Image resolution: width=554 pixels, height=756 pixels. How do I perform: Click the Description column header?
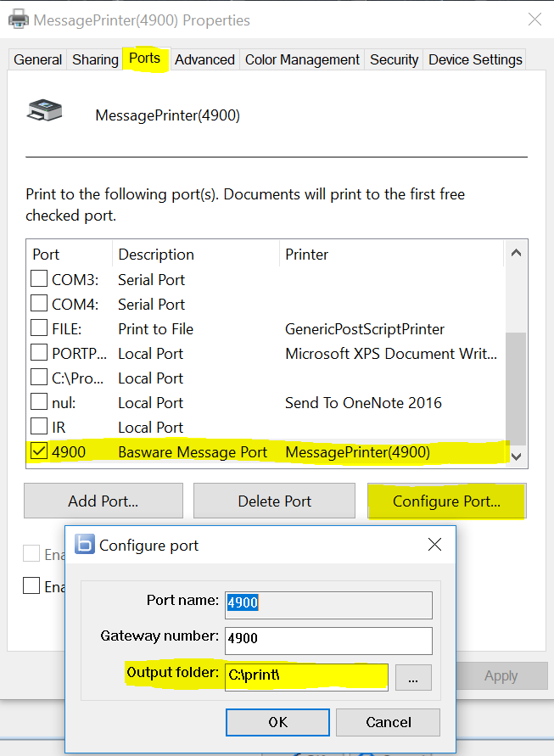pyautogui.click(x=196, y=254)
